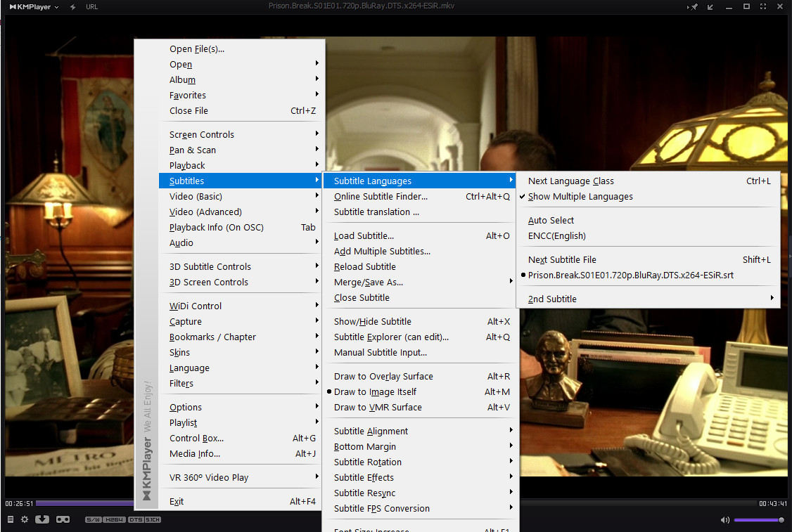The height and width of the screenshot is (532, 792).
Task: Click the speaker icon to mute audio
Action: coord(724,520)
